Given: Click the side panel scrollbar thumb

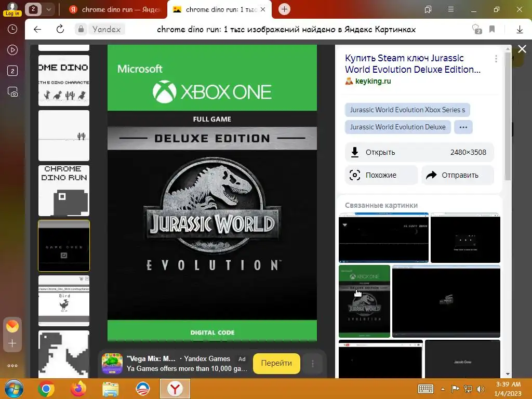Looking at the screenshot, I should click(508, 116).
